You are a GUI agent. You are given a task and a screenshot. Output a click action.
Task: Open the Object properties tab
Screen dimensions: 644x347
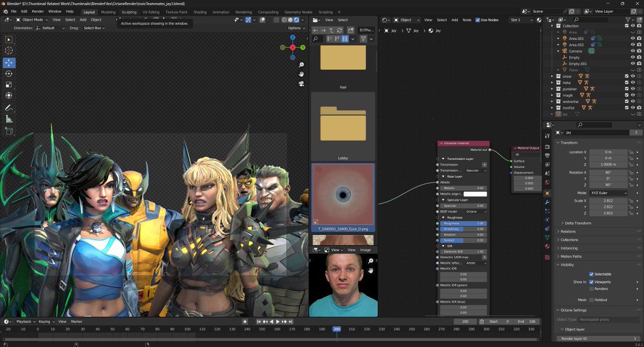tap(547, 193)
